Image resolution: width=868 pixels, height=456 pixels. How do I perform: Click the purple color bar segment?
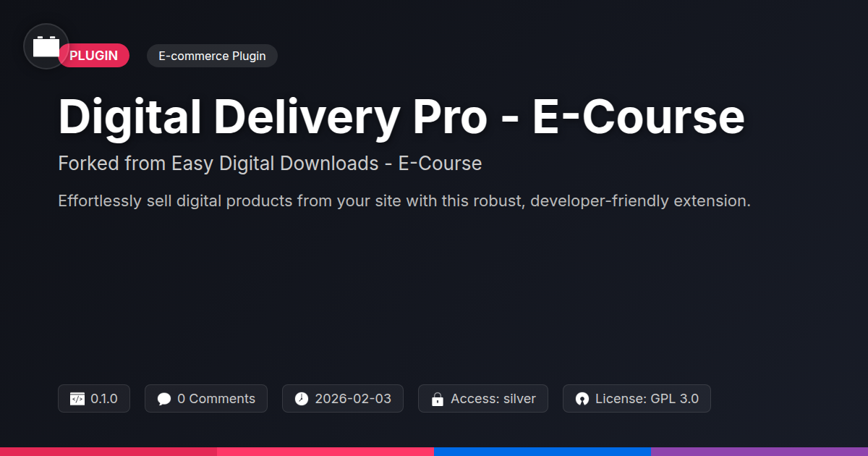tap(759, 452)
